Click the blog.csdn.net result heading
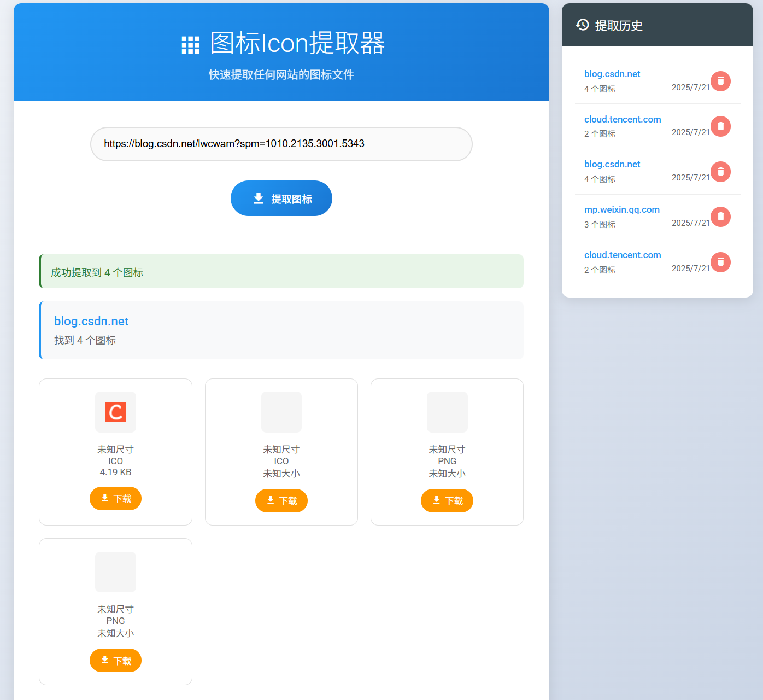The image size is (763, 700). pyautogui.click(x=91, y=321)
